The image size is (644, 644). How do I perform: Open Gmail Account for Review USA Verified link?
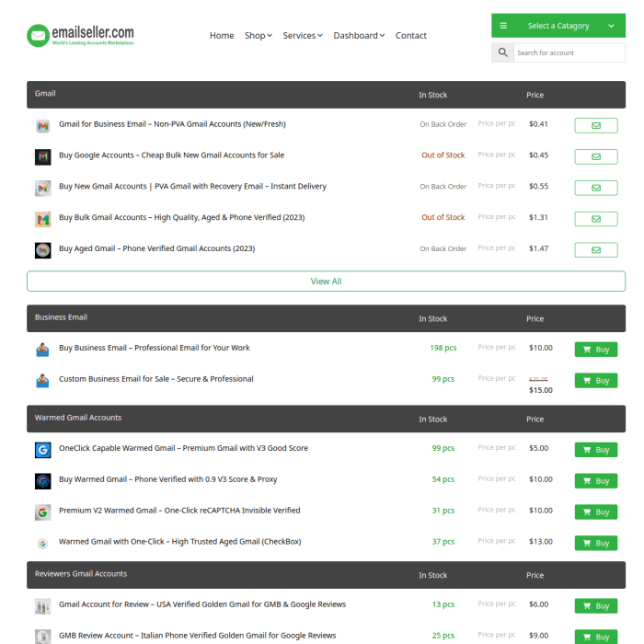click(x=202, y=604)
